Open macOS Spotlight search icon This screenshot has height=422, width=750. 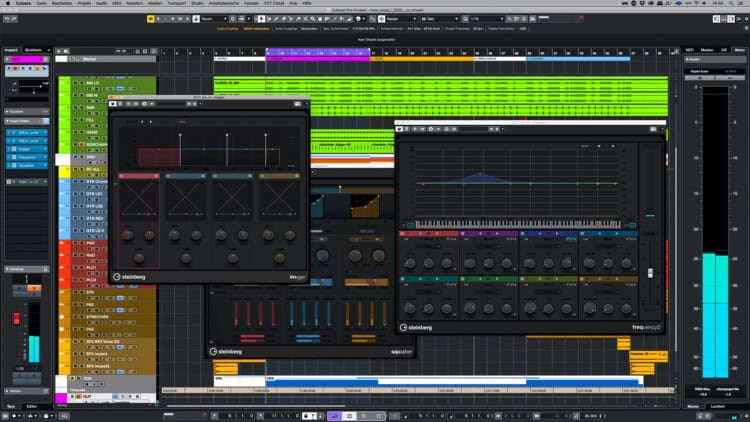point(731,3)
